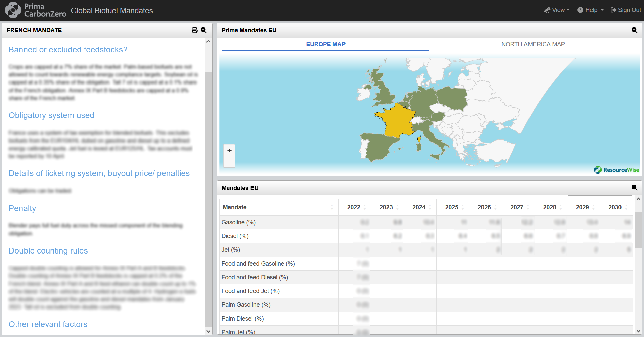Select France on the Europe map
The width and height of the screenshot is (644, 337).
point(396,121)
